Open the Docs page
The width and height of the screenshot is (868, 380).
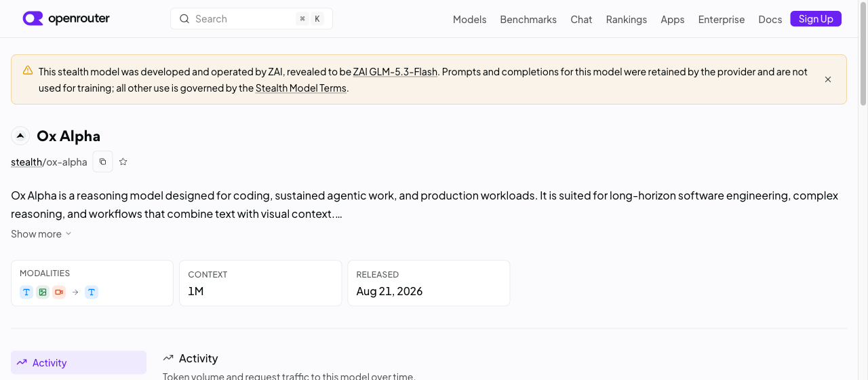point(770,19)
